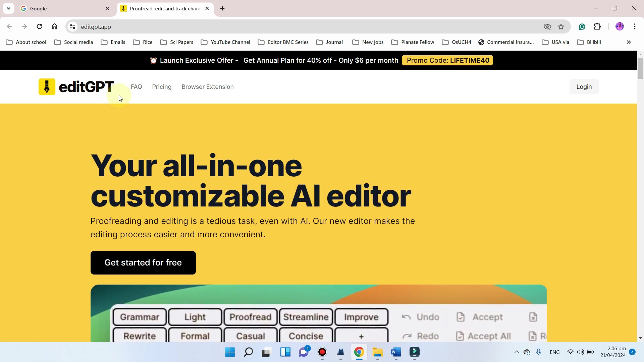Open the ENG language selector

pos(555,352)
